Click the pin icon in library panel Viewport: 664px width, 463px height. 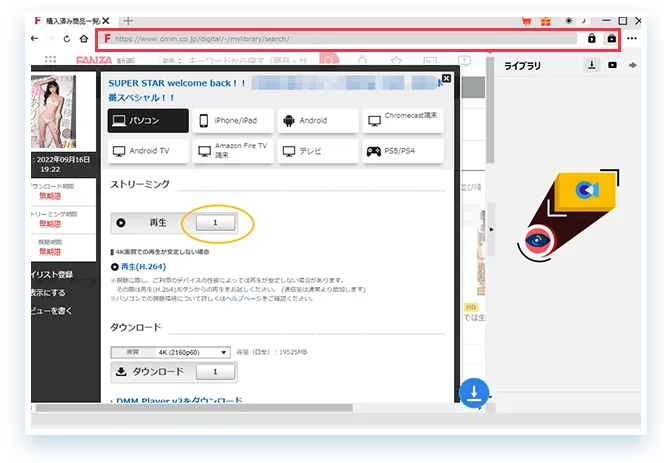click(x=633, y=65)
